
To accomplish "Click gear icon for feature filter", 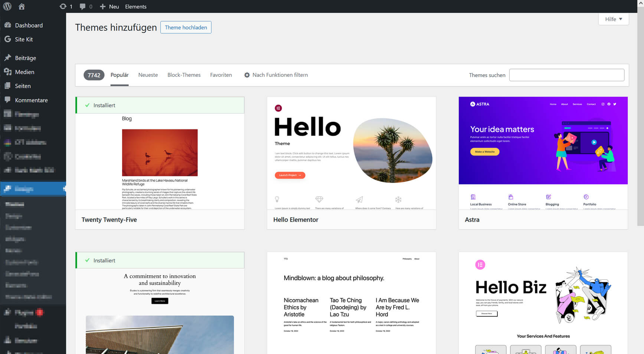I will (x=247, y=75).
